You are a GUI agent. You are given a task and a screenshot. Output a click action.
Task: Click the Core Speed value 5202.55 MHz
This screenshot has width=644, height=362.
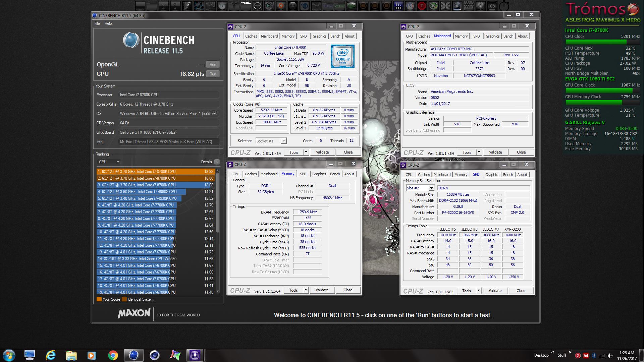pos(272,110)
